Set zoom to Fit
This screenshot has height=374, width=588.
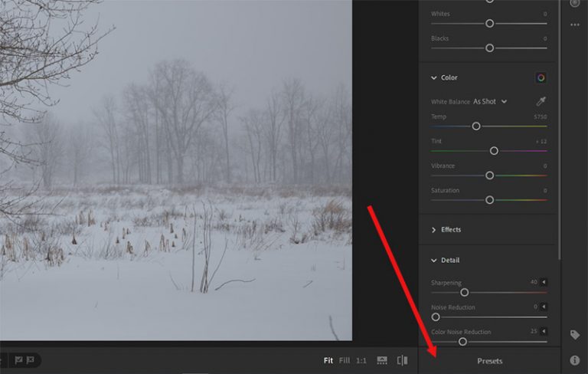[328, 360]
